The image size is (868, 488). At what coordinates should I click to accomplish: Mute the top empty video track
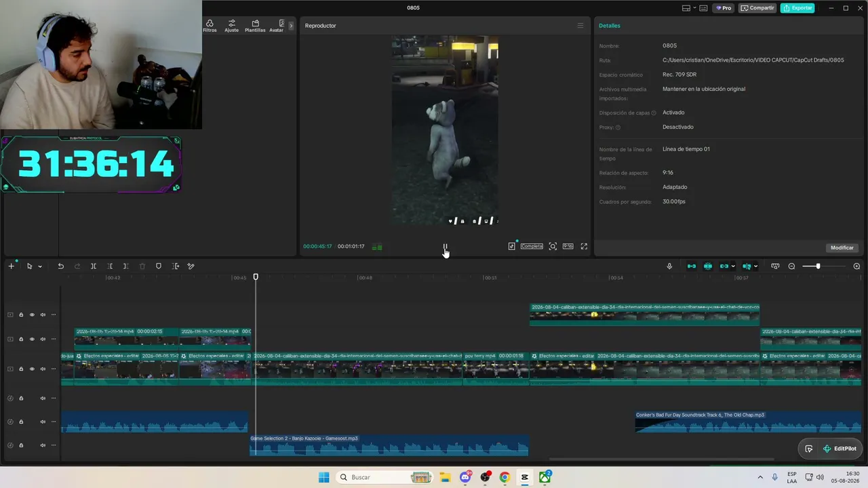(43, 315)
